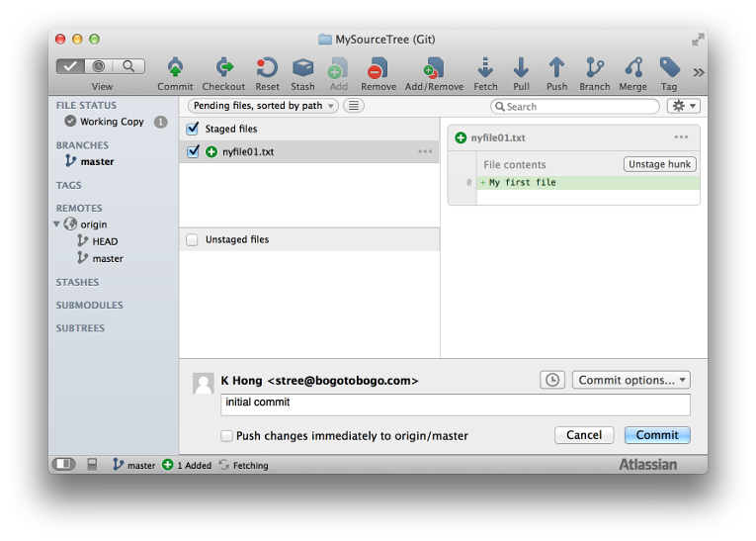Unstage nyfile01.txt via its checkbox
The height and width of the screenshot is (541, 756).
(193, 151)
